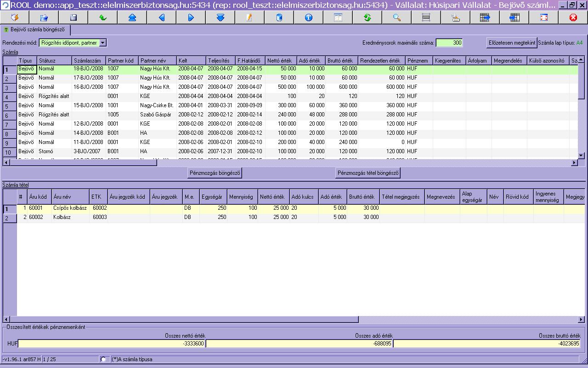588x368 pixels.
Task: Click the Áru kód column header
Action: click(x=40, y=197)
